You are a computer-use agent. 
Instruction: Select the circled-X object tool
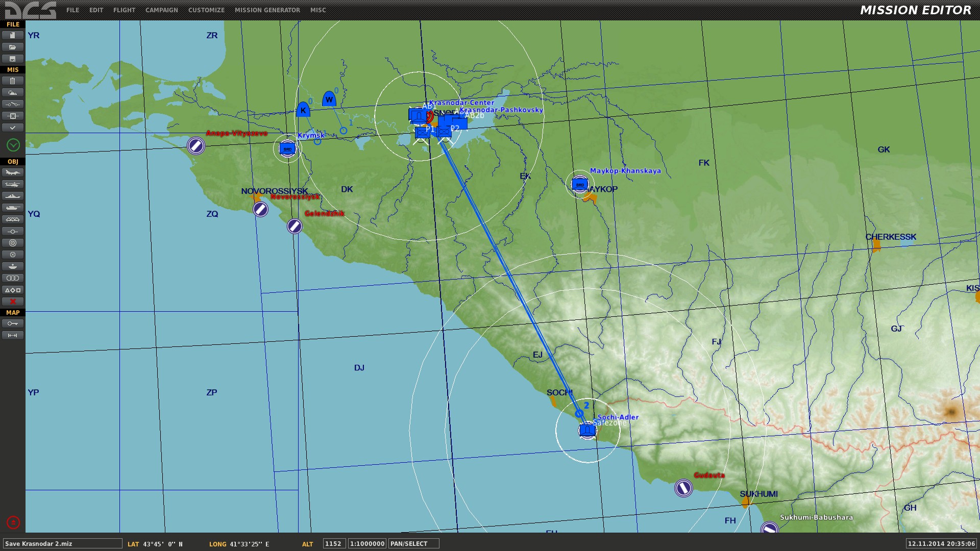tap(13, 255)
